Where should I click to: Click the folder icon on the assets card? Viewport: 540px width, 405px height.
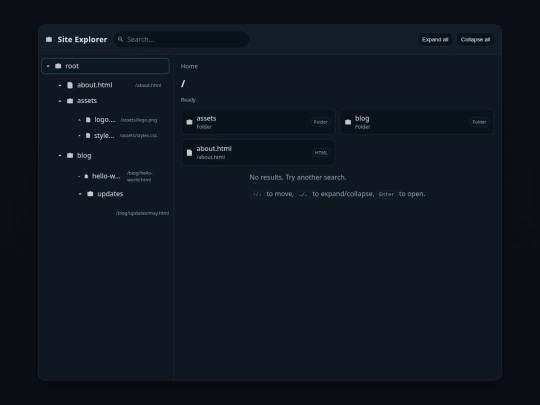tap(189, 122)
